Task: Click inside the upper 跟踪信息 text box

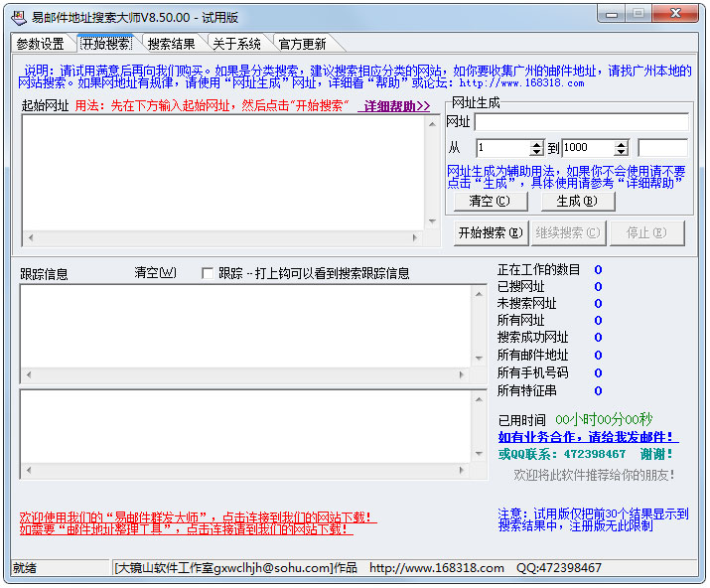Action: 246,326
